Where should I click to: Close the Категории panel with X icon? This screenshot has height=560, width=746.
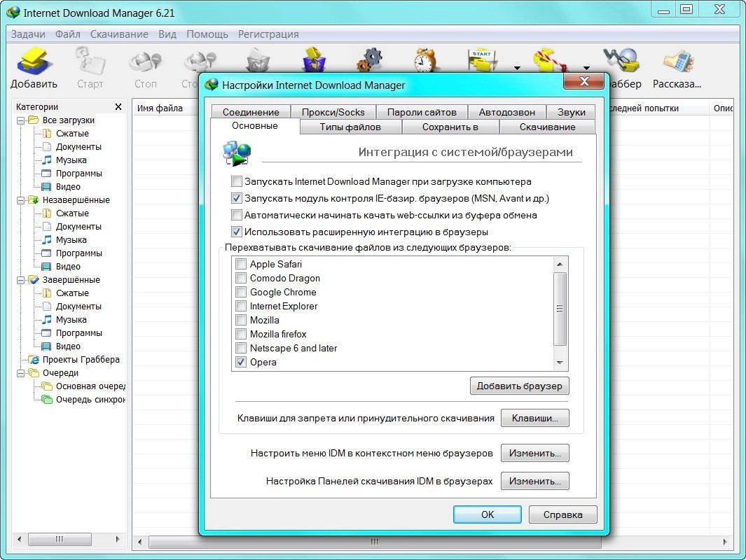click(118, 107)
